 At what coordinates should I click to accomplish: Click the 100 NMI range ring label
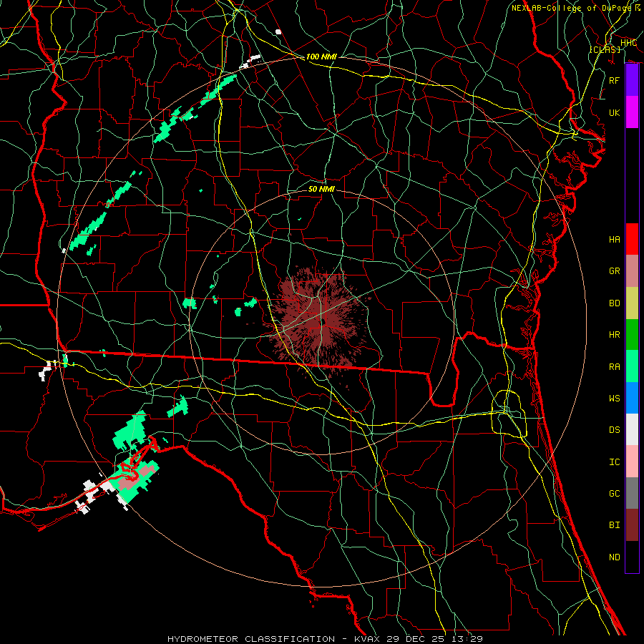(321, 57)
